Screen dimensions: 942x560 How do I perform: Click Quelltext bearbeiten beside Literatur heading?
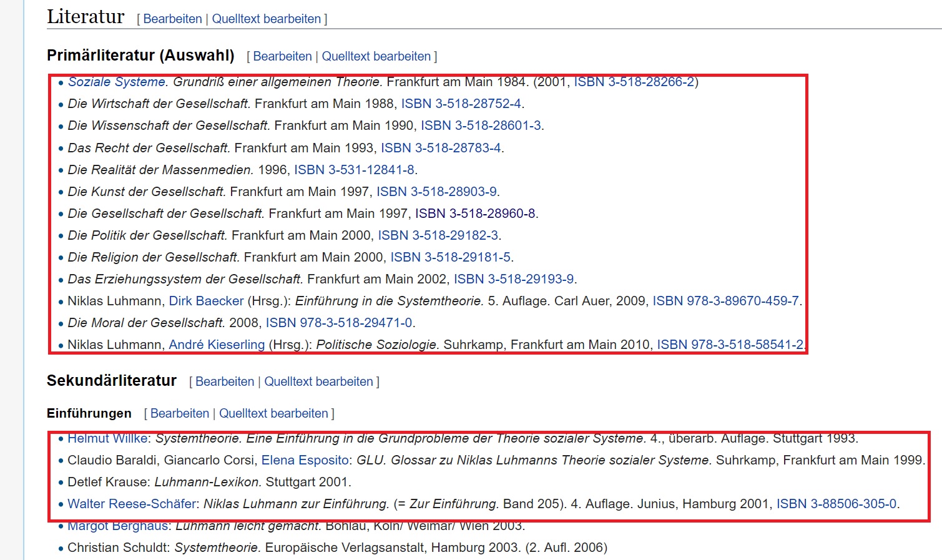266,19
